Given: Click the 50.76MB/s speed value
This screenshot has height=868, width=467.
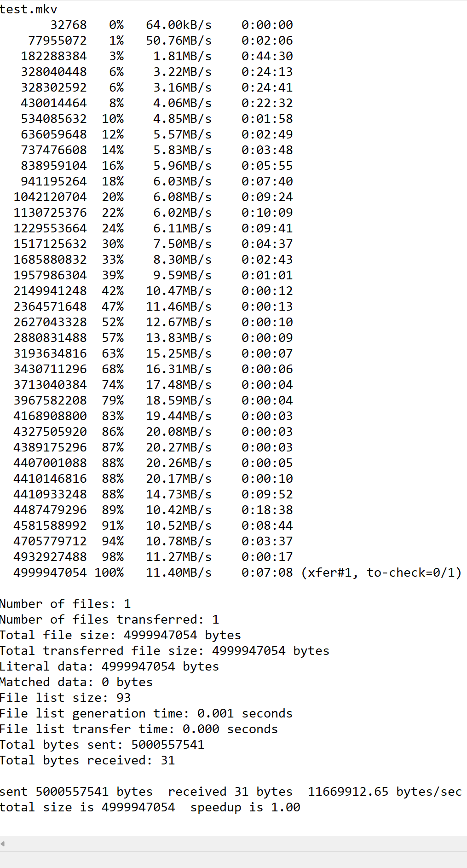Looking at the screenshot, I should pyautogui.click(x=179, y=41).
